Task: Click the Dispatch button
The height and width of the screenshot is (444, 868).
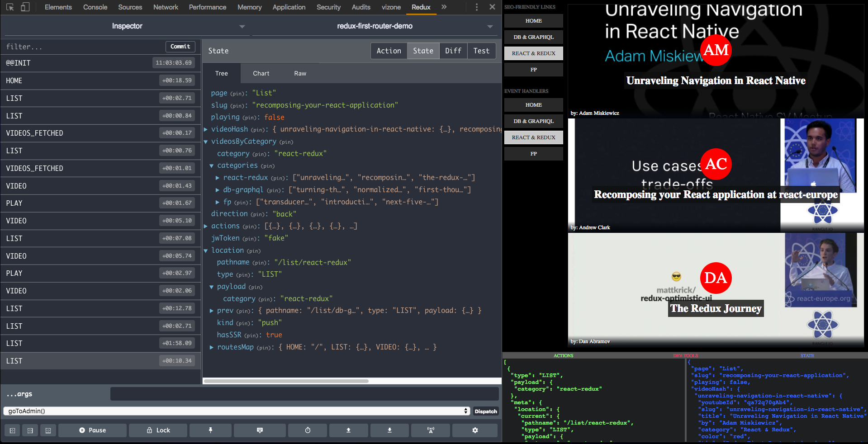Action: click(x=486, y=411)
